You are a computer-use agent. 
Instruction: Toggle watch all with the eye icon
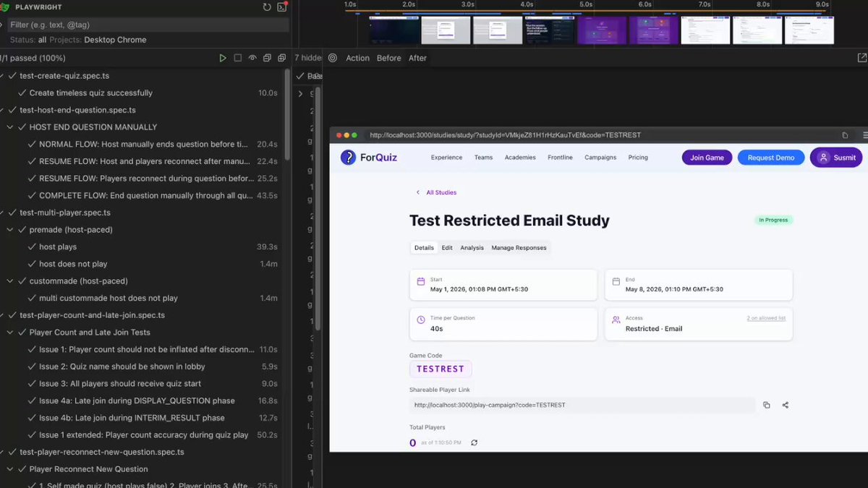pyautogui.click(x=252, y=58)
